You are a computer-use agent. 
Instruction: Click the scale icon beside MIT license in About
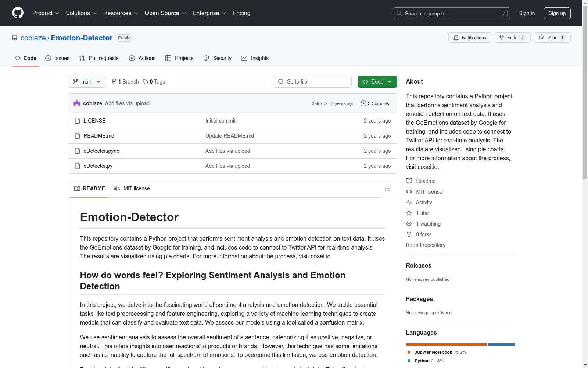coord(409,192)
